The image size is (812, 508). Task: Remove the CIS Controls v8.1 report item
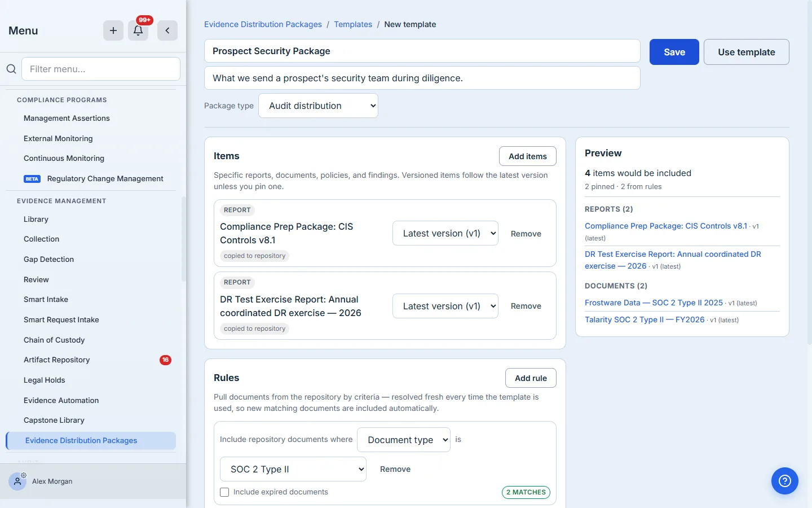click(x=526, y=234)
